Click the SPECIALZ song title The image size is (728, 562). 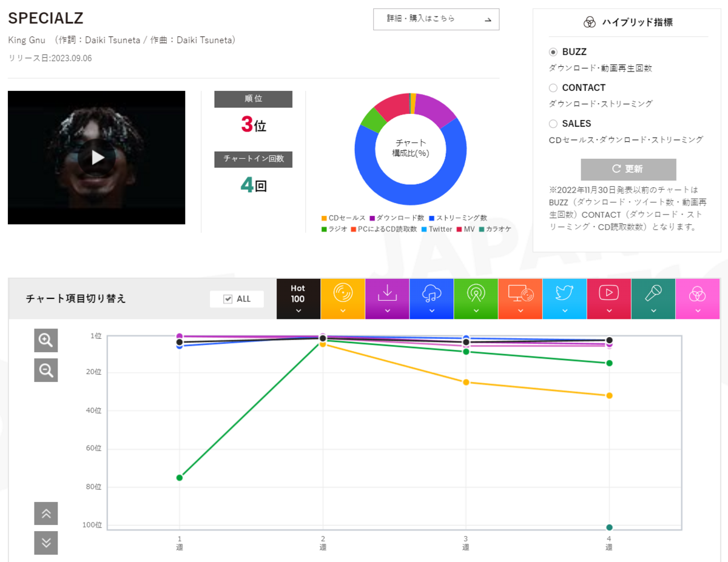point(45,18)
